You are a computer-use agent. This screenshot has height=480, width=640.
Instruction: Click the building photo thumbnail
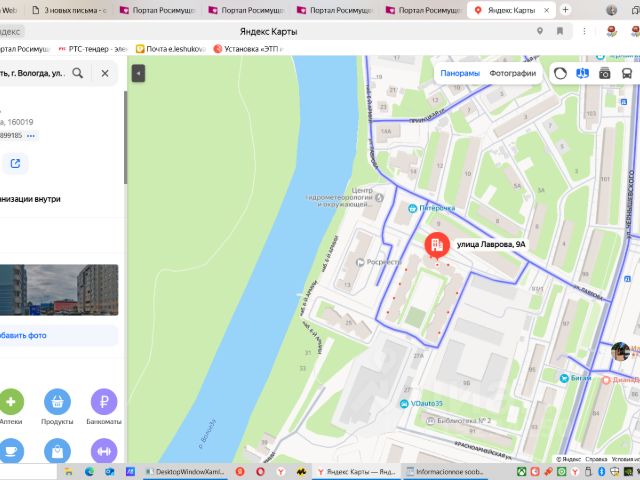click(59, 290)
